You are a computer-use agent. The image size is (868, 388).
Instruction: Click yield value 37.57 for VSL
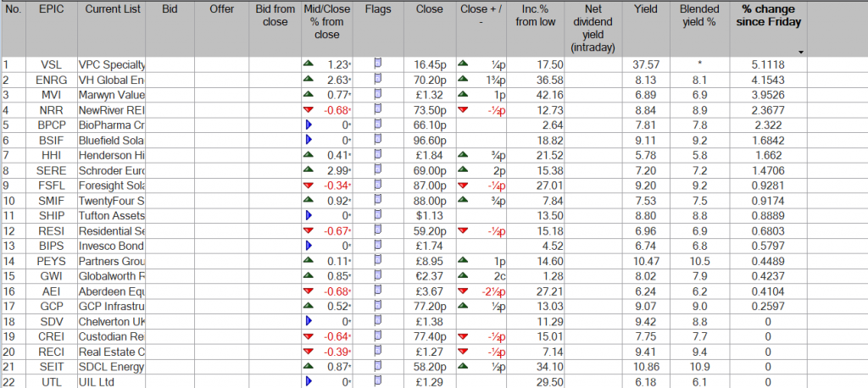(x=646, y=64)
